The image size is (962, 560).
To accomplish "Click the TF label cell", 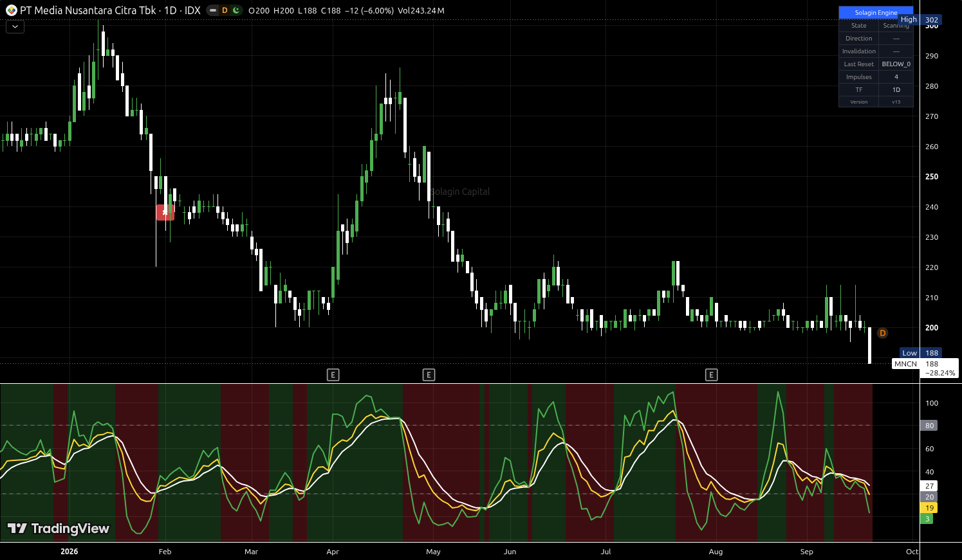I will (858, 90).
